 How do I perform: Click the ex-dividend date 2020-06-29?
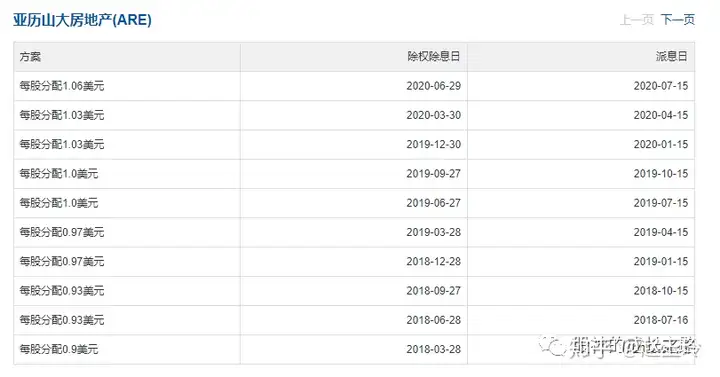[x=433, y=86]
